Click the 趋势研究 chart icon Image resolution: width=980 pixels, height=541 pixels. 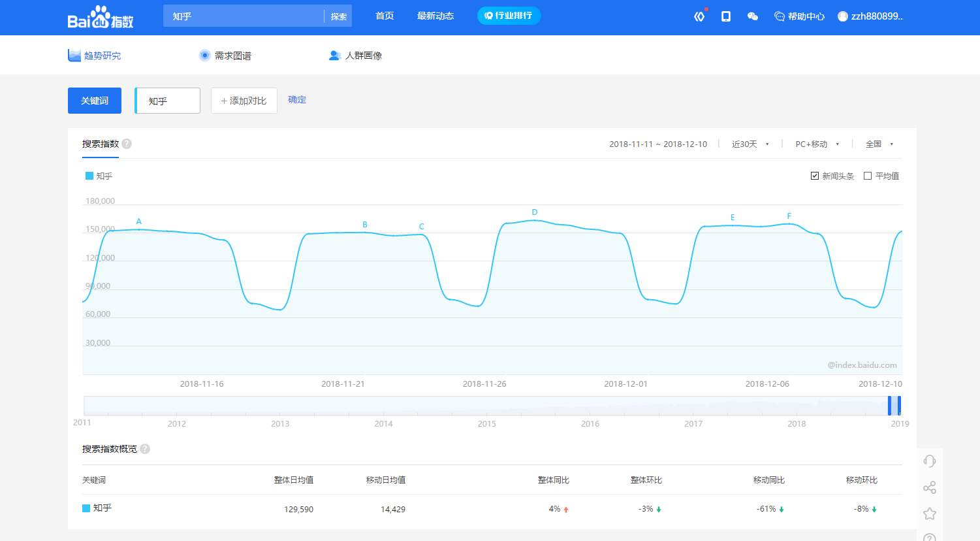click(74, 56)
